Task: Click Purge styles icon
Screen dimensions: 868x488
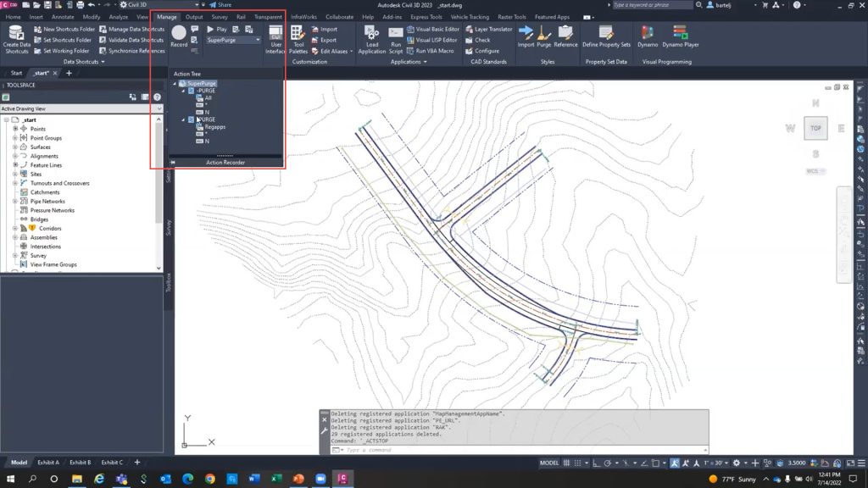Action: pos(543,36)
